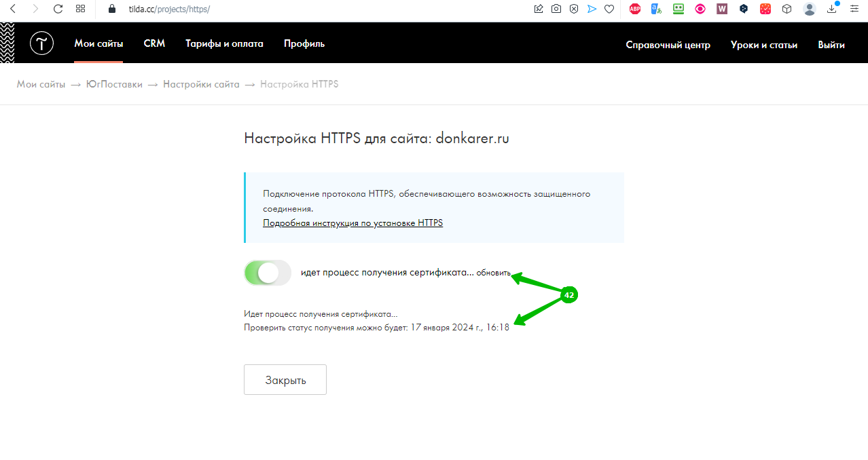This screenshot has width=868, height=460.
Task: Click the status line Идет процесс получения сертификата...
Action: (321, 315)
